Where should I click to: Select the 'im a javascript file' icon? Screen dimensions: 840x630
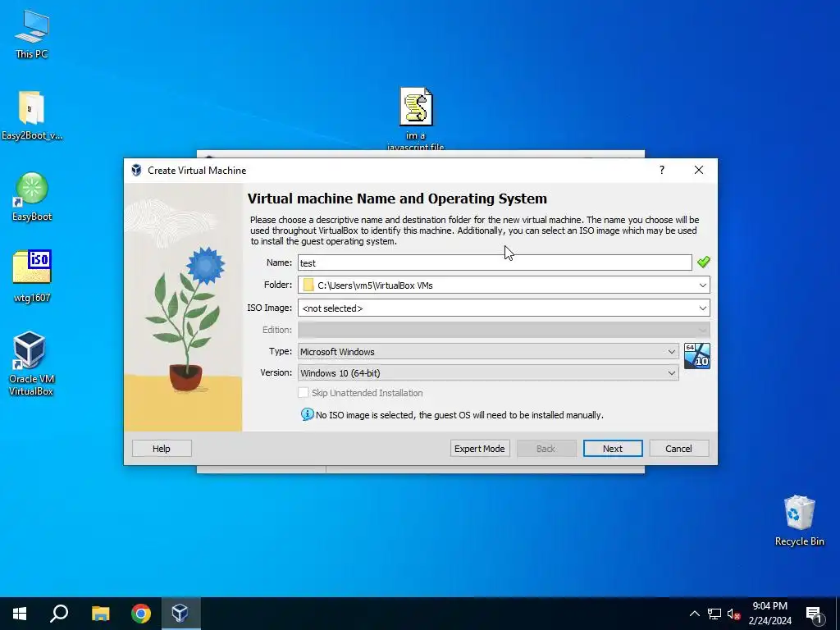tap(416, 119)
